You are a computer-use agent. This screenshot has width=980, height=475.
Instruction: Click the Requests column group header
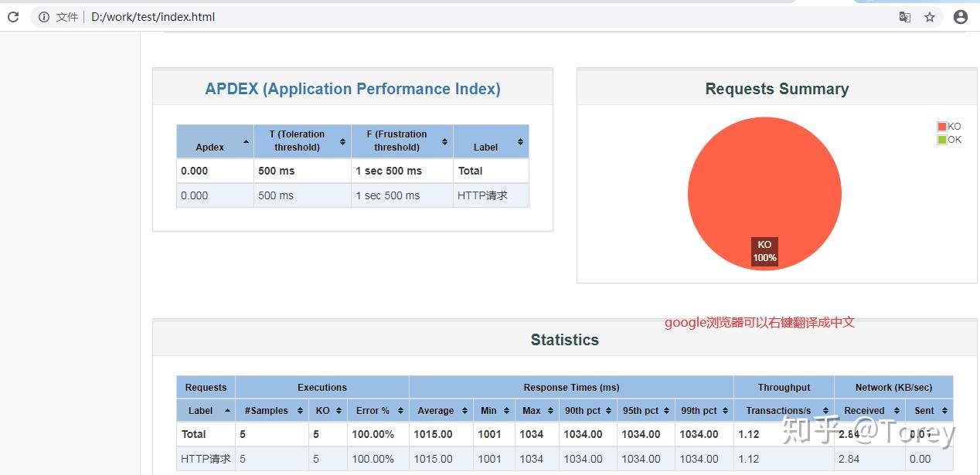206,388
